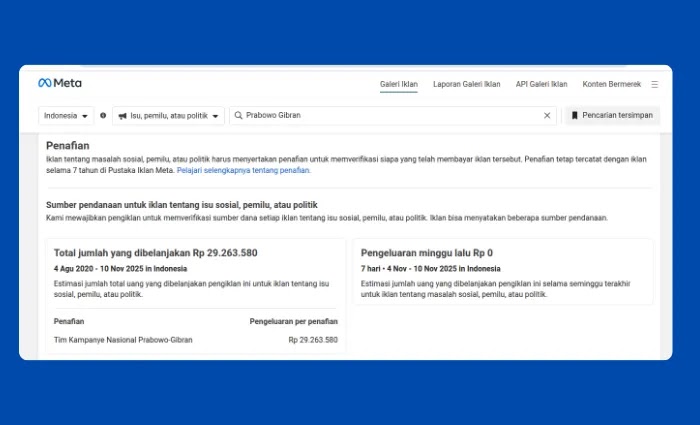
Task: Click the Penafian section heading
Action: pos(68,146)
